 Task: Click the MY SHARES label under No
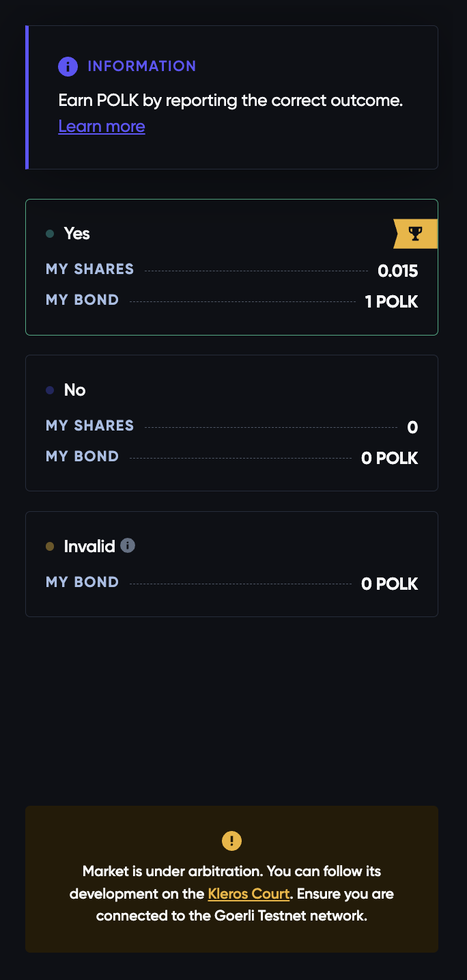tap(89, 426)
